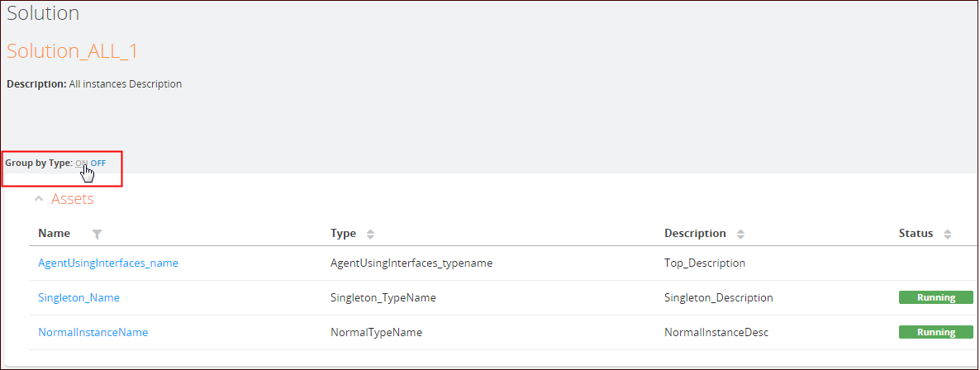The image size is (980, 370).
Task: Collapse the Assets section chevron
Action: [x=39, y=199]
